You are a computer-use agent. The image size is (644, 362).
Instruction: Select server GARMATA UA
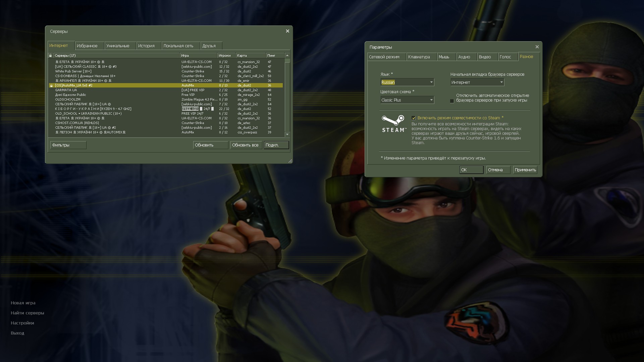tap(166, 90)
